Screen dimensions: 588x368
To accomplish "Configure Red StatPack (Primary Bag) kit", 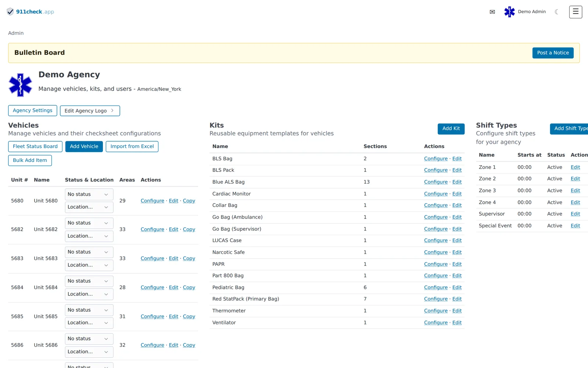I will (x=436, y=299).
